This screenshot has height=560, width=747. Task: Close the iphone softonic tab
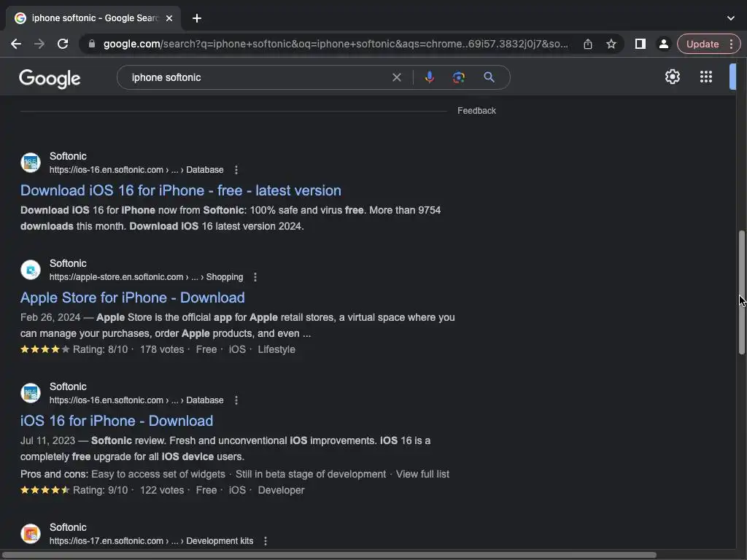(x=169, y=18)
